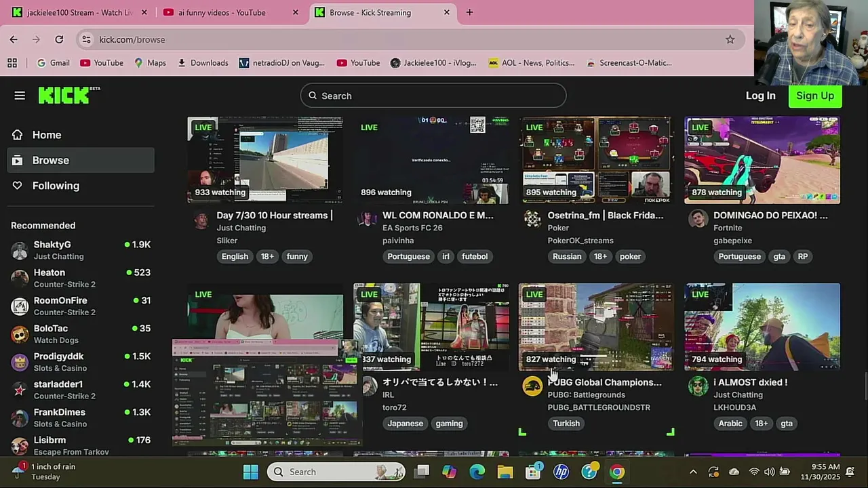868x488 pixels.
Task: Click the FrankDimes channel avatar
Action: pyautogui.click(x=20, y=418)
